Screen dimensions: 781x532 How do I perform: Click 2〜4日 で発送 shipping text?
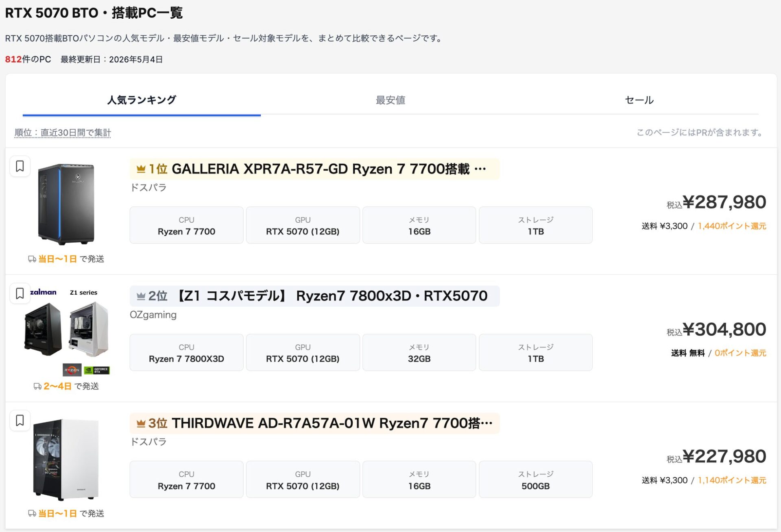click(x=71, y=386)
